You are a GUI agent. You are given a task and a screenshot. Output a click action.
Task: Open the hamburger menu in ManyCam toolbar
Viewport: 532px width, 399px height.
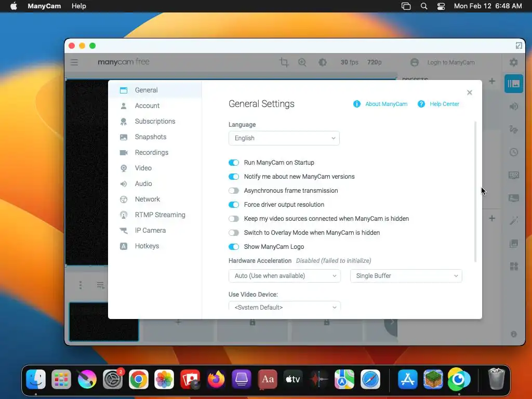click(x=74, y=62)
